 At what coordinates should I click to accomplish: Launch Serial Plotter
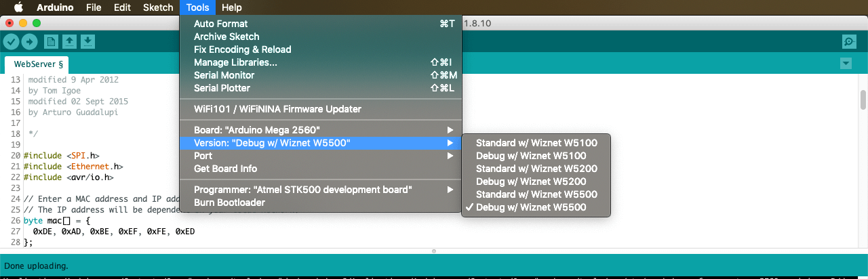[321, 88]
